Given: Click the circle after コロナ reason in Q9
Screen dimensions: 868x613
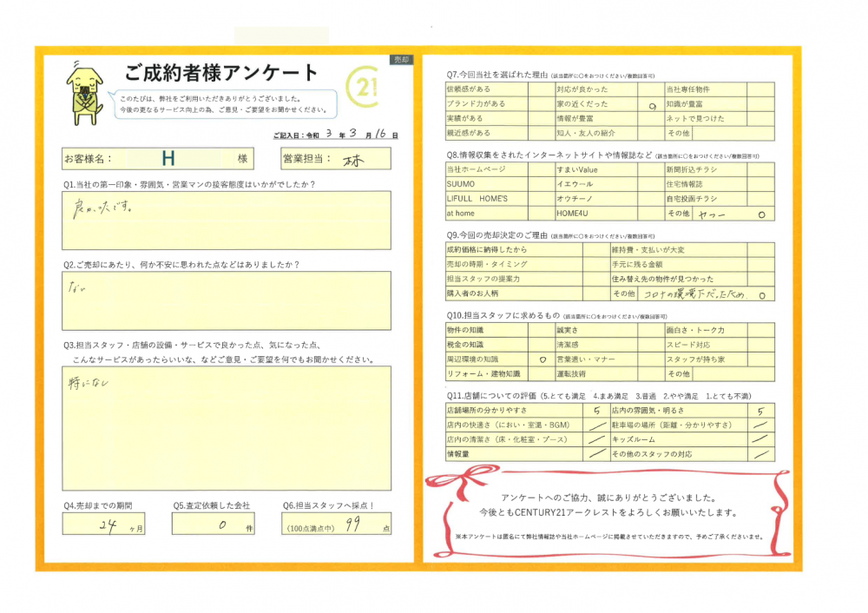Looking at the screenshot, I should tap(761, 294).
